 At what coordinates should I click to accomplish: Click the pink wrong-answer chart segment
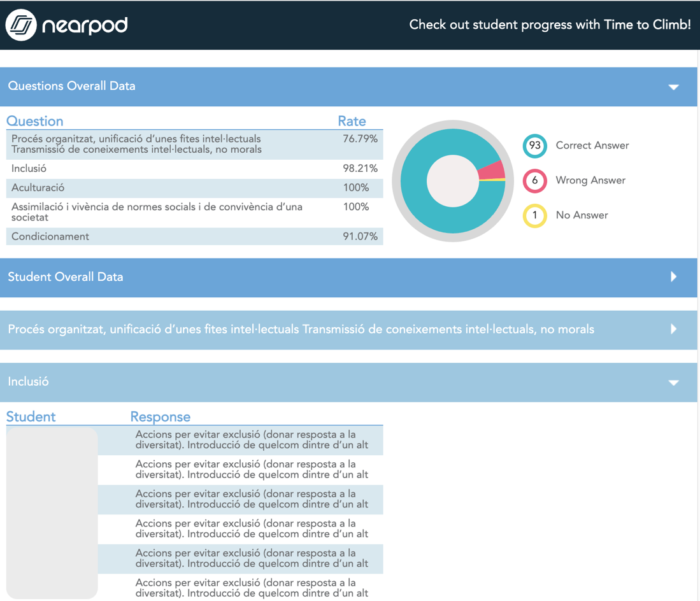(x=492, y=170)
